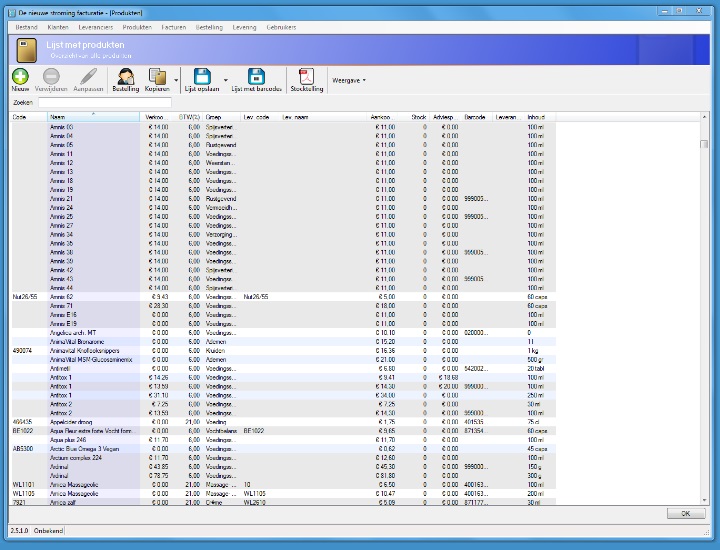Click the Lijst opslaan floppy icon
The height and width of the screenshot is (550, 720).
(x=202, y=76)
